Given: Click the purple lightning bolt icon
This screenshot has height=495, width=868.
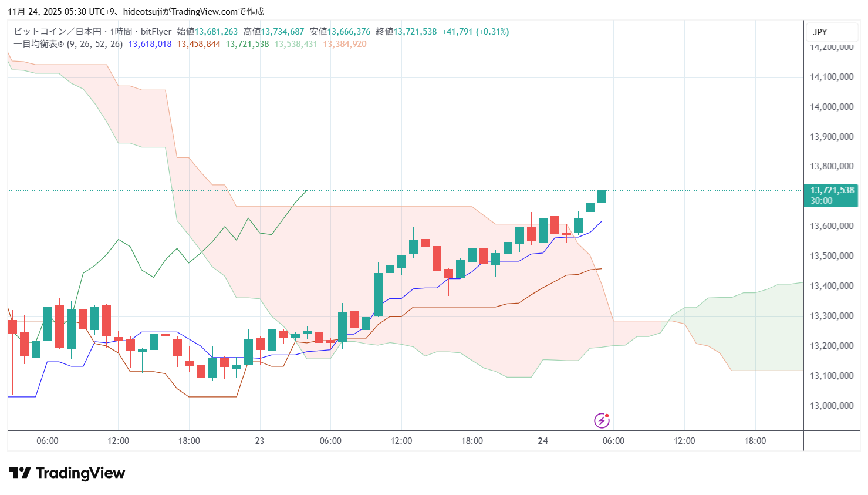Looking at the screenshot, I should [x=602, y=420].
